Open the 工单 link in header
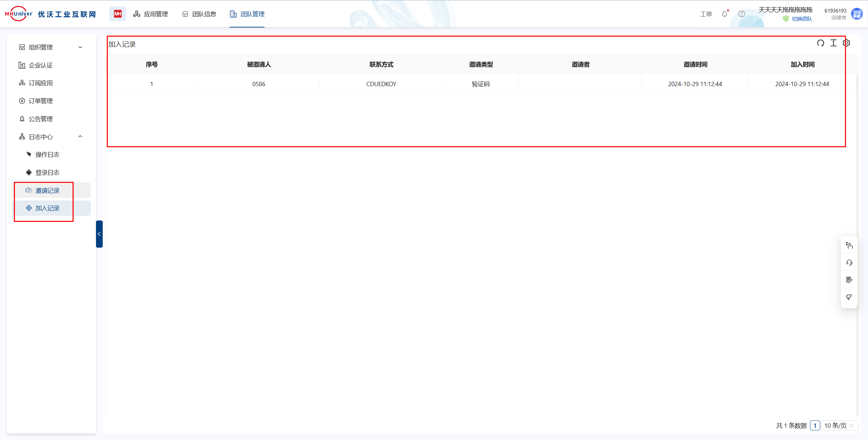Image resolution: width=868 pixels, height=440 pixels. [x=706, y=14]
